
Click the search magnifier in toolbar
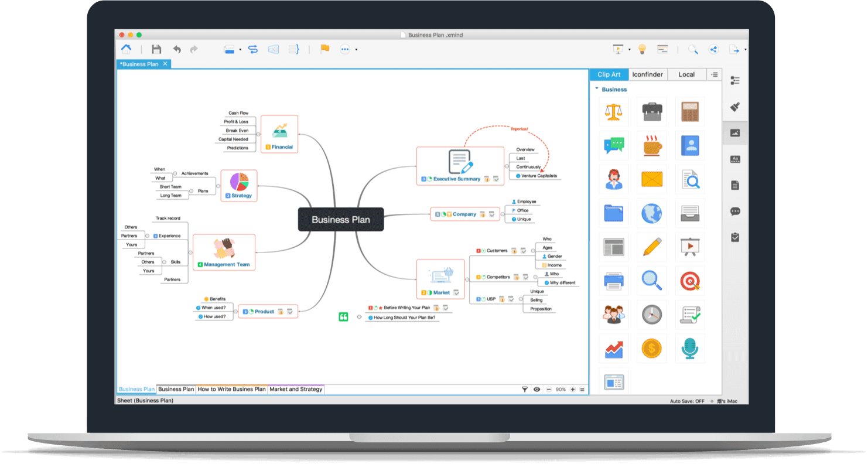pyautogui.click(x=693, y=50)
